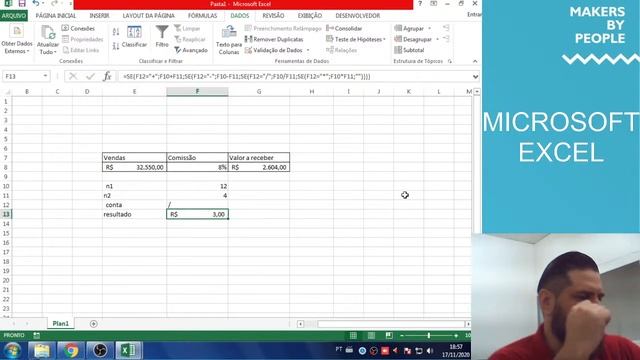Switch to the INSERIR tab

pyautogui.click(x=99, y=16)
